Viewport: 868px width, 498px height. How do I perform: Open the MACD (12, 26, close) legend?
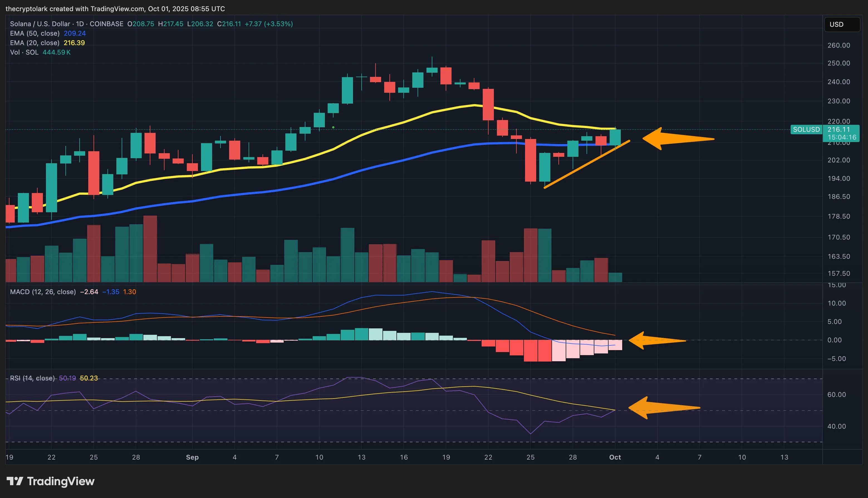point(43,292)
